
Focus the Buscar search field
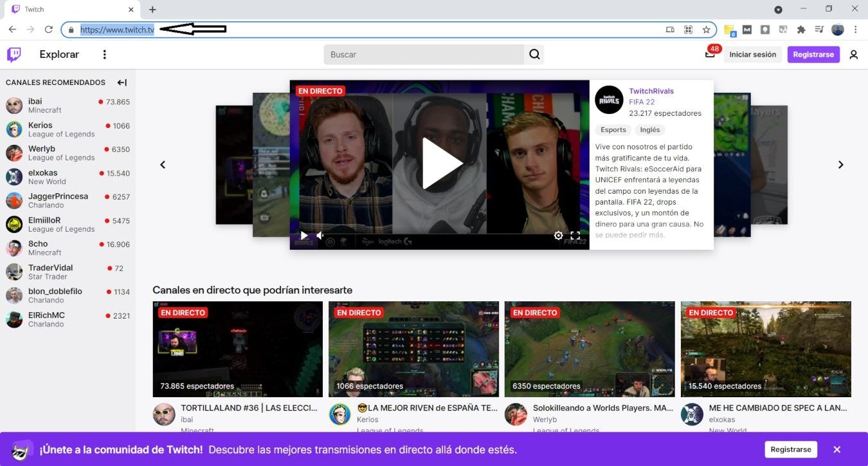point(424,55)
